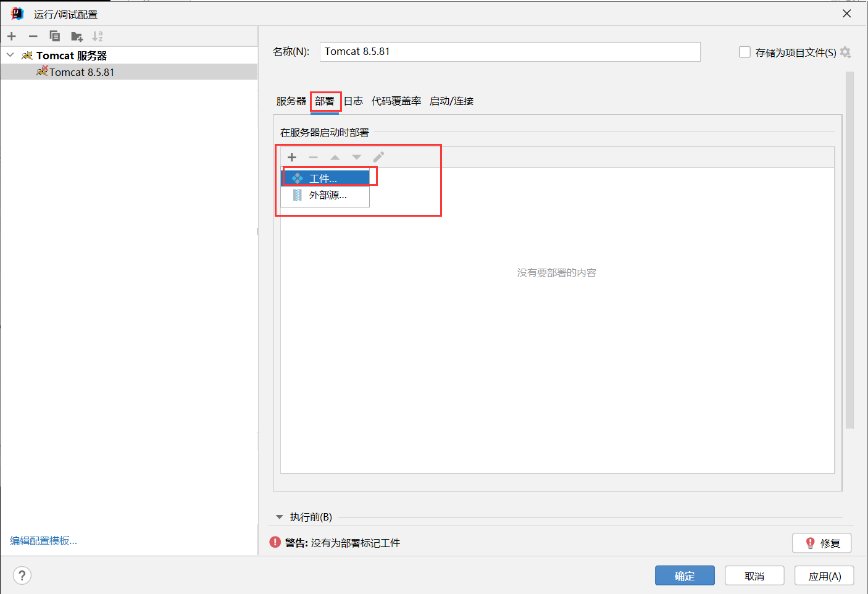The width and height of the screenshot is (868, 594).
Task: Add new configuration with the plus icon
Action: point(12,36)
